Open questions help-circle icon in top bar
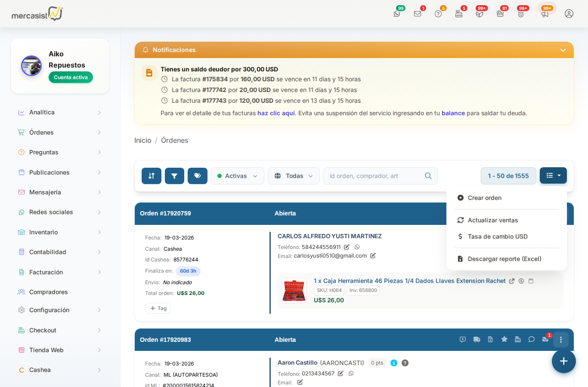The width and height of the screenshot is (588, 387). point(438,14)
